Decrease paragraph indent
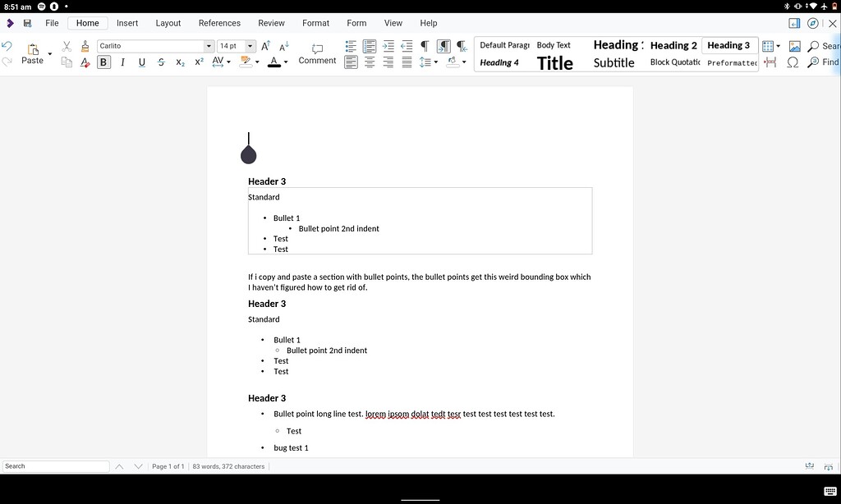The width and height of the screenshot is (841, 504). [407, 46]
